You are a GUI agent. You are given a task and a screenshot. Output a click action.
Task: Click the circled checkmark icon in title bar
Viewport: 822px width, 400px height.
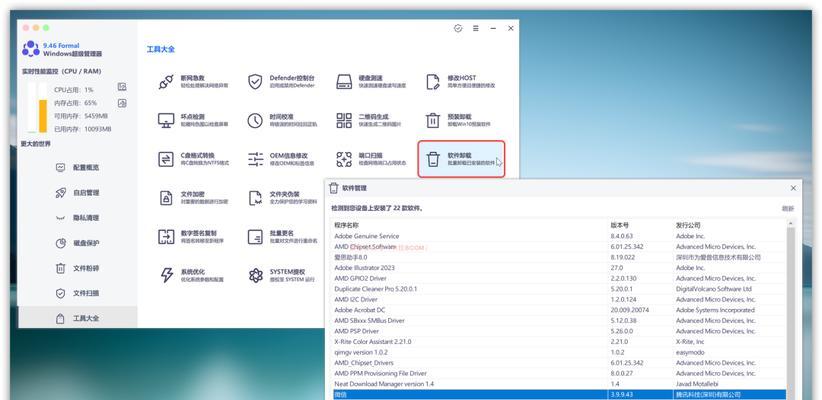pos(458,28)
